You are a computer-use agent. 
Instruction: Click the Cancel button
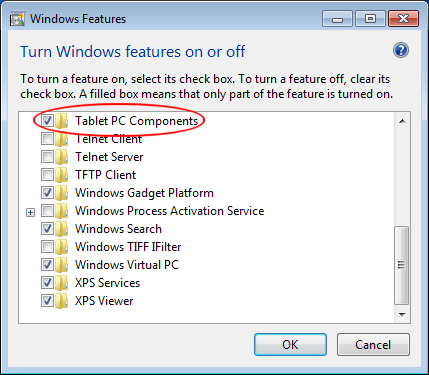[x=373, y=345]
